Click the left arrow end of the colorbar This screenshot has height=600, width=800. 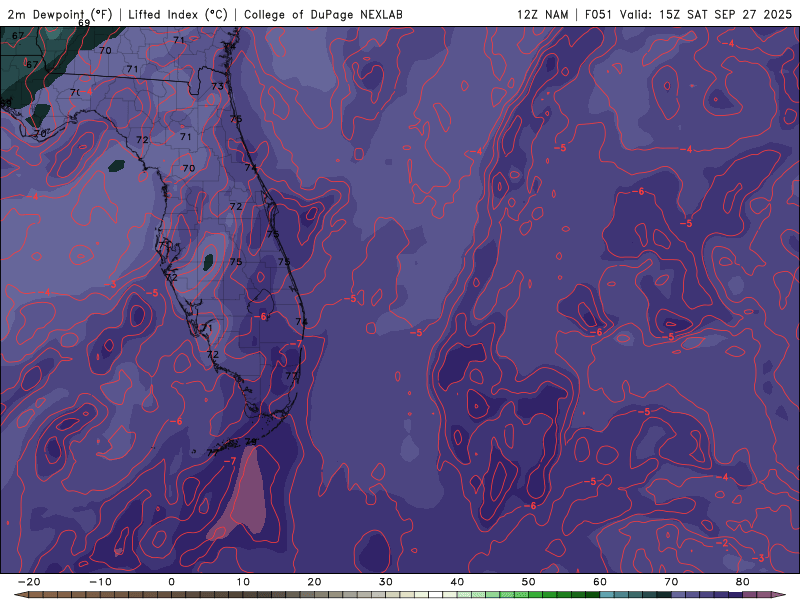pyautogui.click(x=20, y=595)
